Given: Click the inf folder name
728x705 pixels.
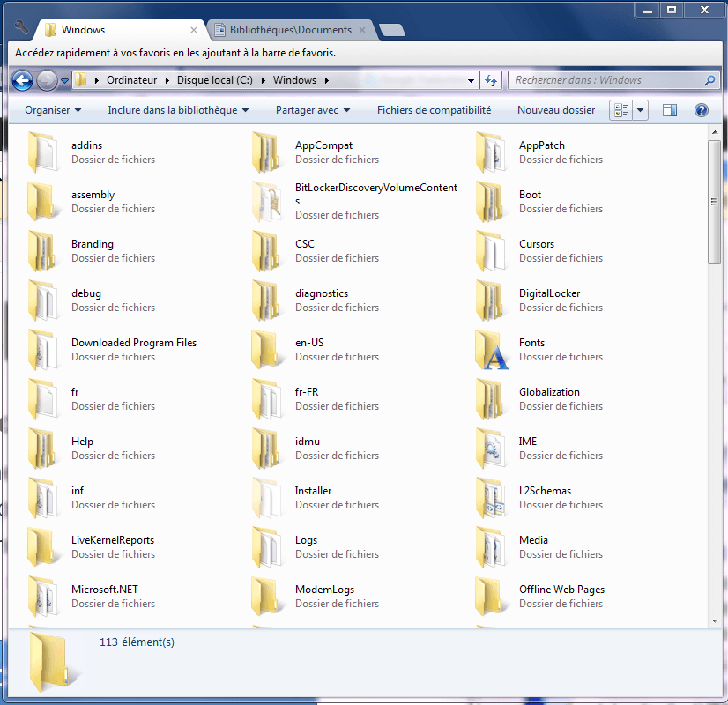Looking at the screenshot, I should click(x=77, y=491).
